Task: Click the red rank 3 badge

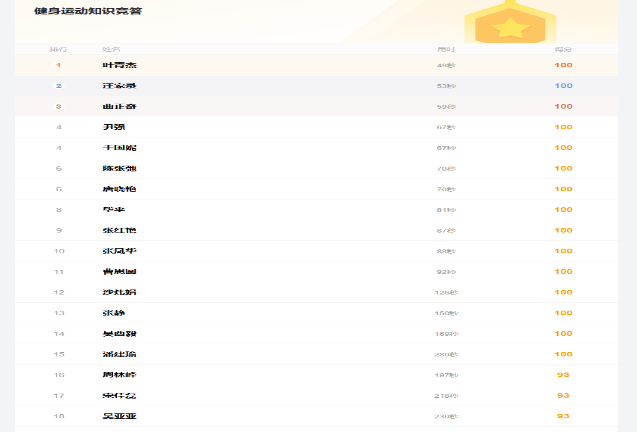Action: [x=58, y=106]
